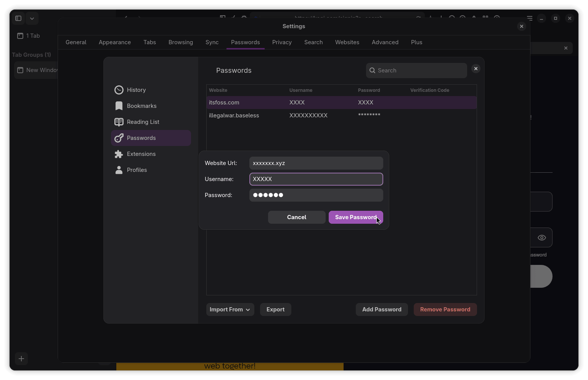588x380 pixels.
Task: Click the Profiles person icon
Action: point(119,170)
